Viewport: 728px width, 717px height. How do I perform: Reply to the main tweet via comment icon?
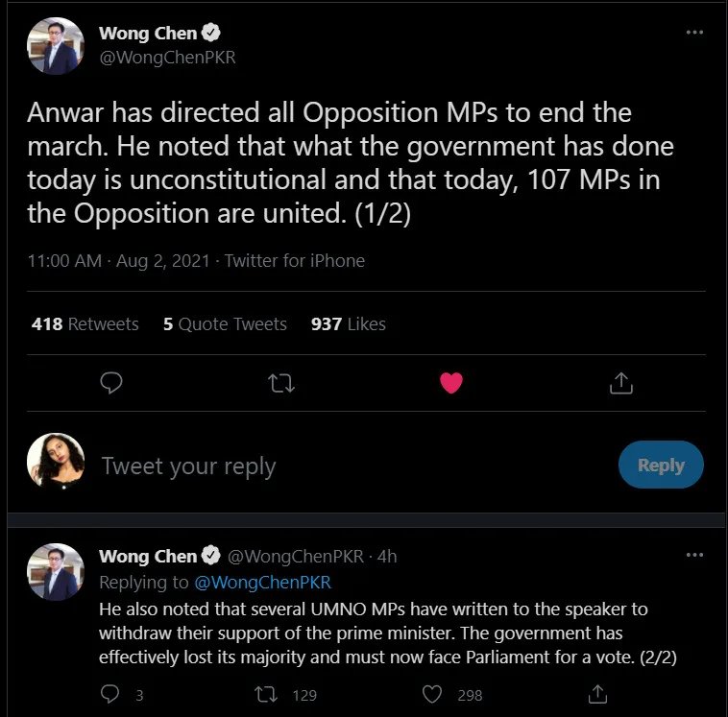[x=111, y=383]
